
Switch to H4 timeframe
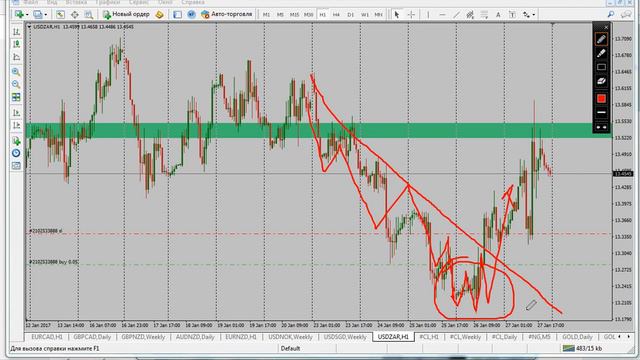pos(336,15)
